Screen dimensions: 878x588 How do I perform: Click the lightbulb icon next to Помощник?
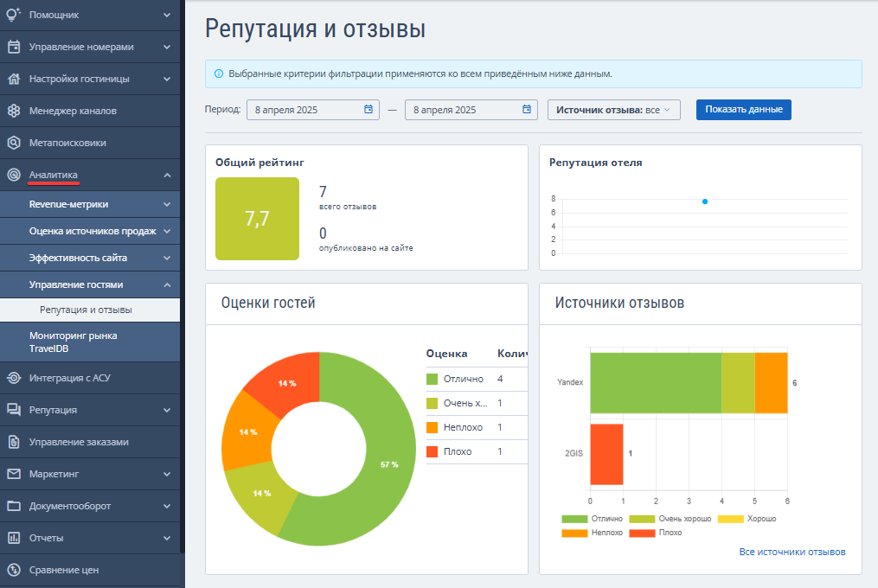tap(14, 15)
